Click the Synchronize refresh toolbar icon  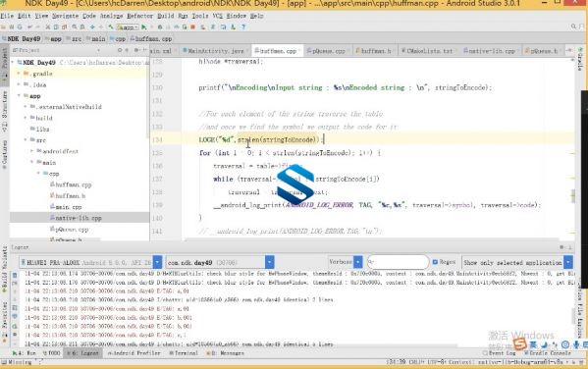(20, 27)
